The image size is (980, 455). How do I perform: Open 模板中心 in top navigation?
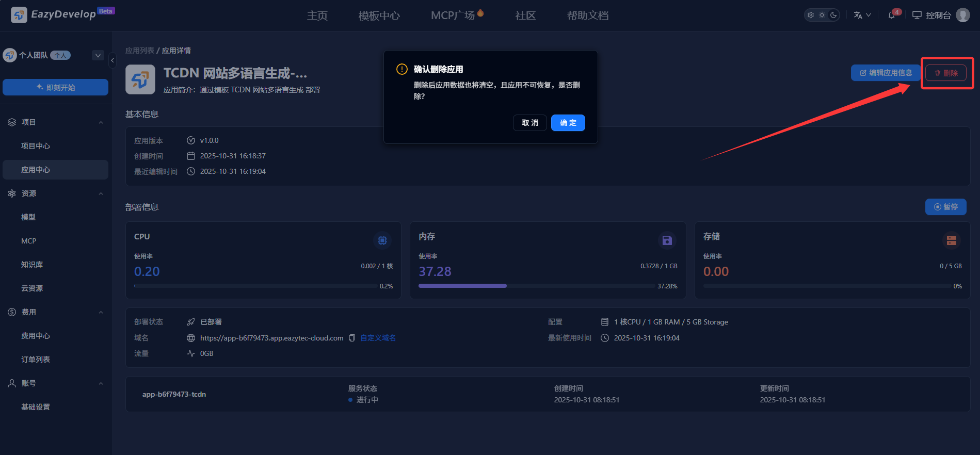(x=379, y=15)
